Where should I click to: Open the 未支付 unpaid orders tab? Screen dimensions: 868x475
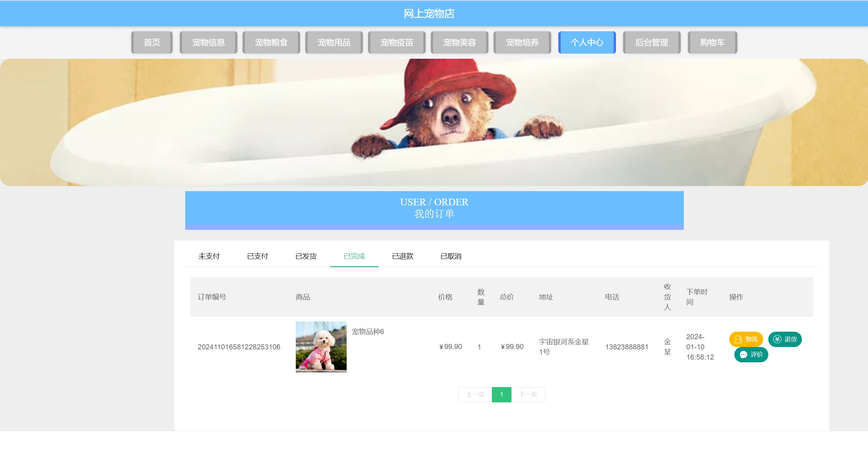point(209,256)
